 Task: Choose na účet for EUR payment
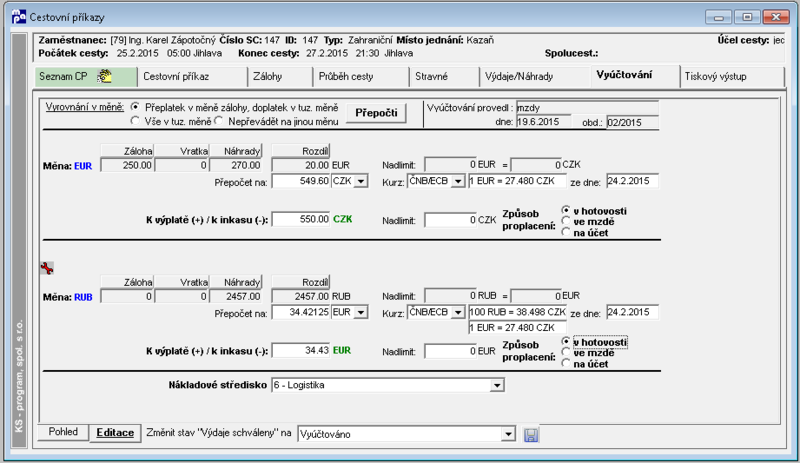click(565, 232)
